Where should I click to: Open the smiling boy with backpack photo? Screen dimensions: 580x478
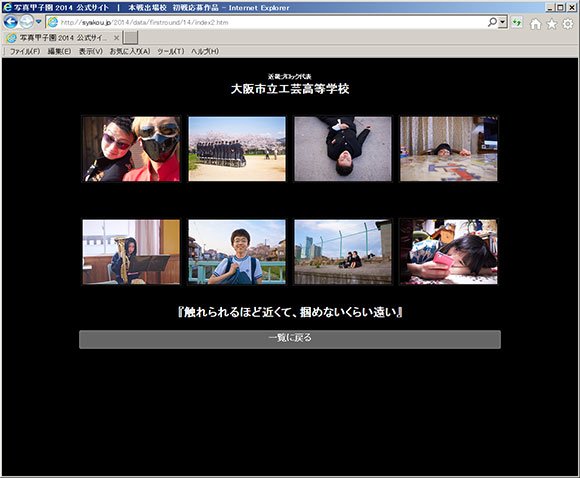point(237,252)
